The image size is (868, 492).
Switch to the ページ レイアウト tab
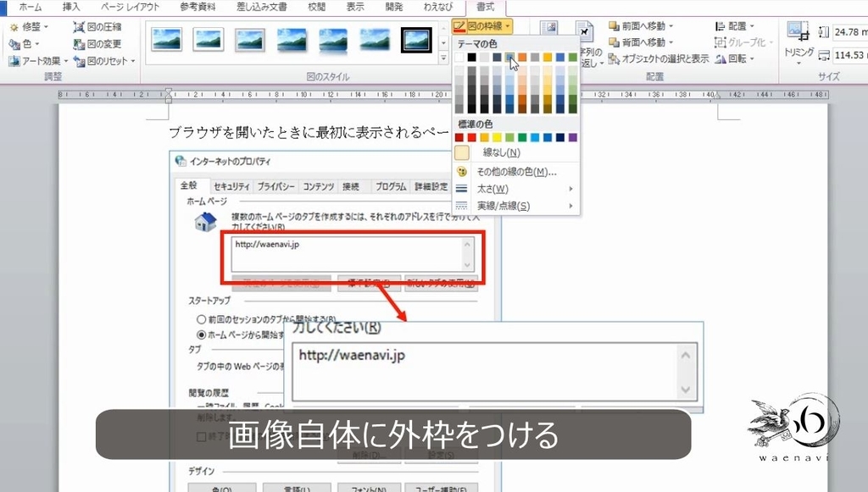130,7
